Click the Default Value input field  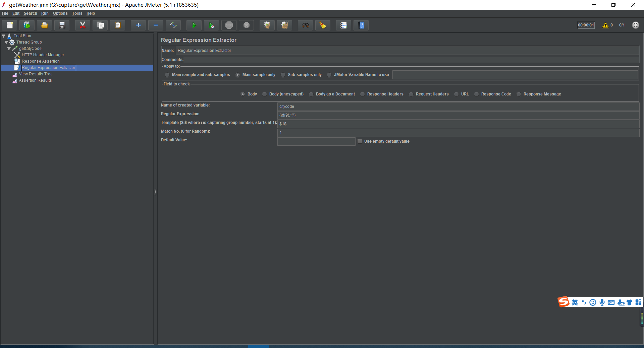click(x=316, y=141)
